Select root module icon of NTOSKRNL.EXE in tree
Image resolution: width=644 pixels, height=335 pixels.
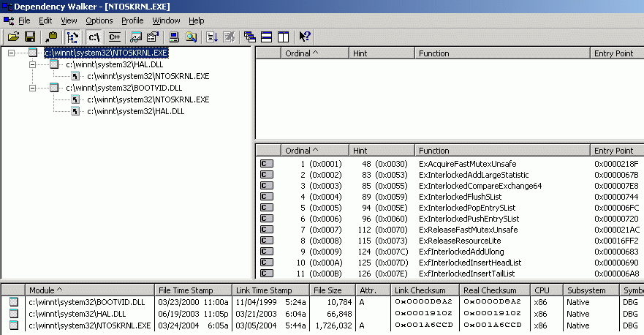[x=34, y=53]
